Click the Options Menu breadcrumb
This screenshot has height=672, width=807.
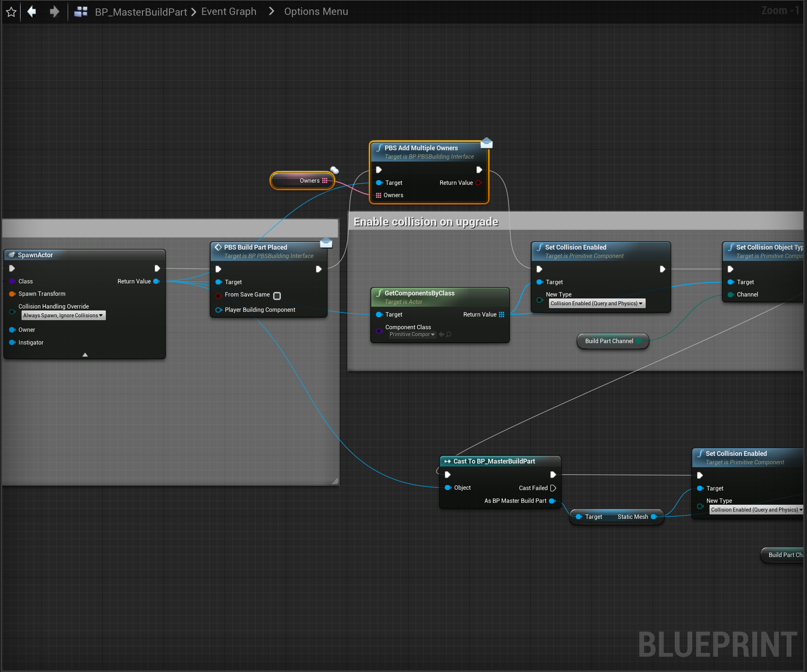point(316,12)
